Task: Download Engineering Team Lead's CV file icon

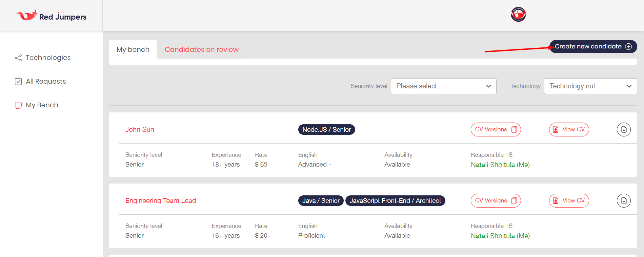Action: coord(624,201)
